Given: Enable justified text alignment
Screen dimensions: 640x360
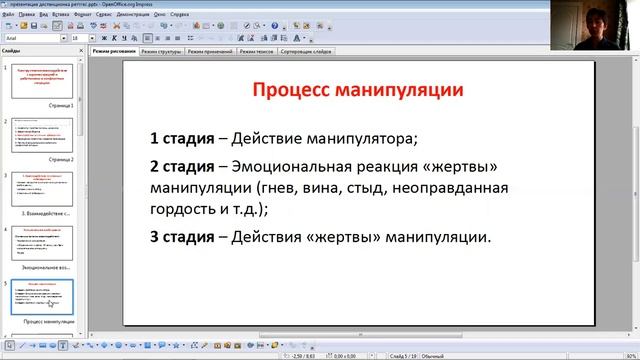Looking at the screenshot, I should (178, 38).
